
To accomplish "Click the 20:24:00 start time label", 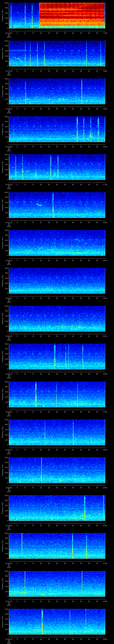I will (9, 336).
